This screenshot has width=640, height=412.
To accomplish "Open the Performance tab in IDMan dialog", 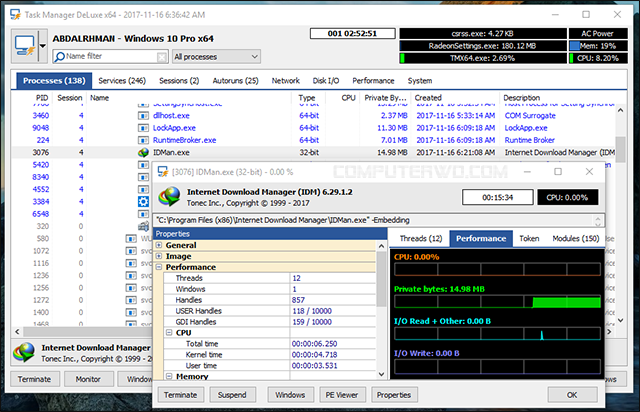I will [x=481, y=238].
